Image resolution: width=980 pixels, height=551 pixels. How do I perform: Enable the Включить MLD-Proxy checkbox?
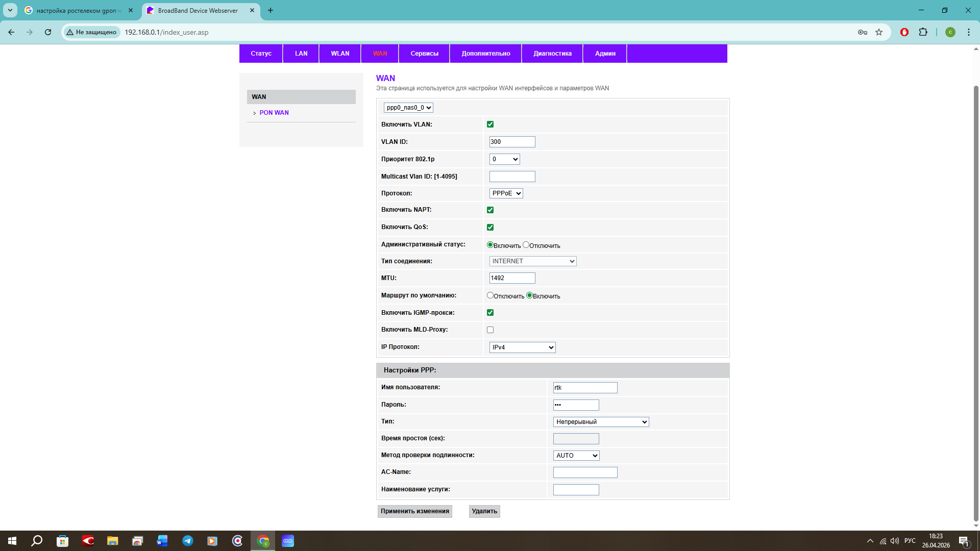click(490, 330)
